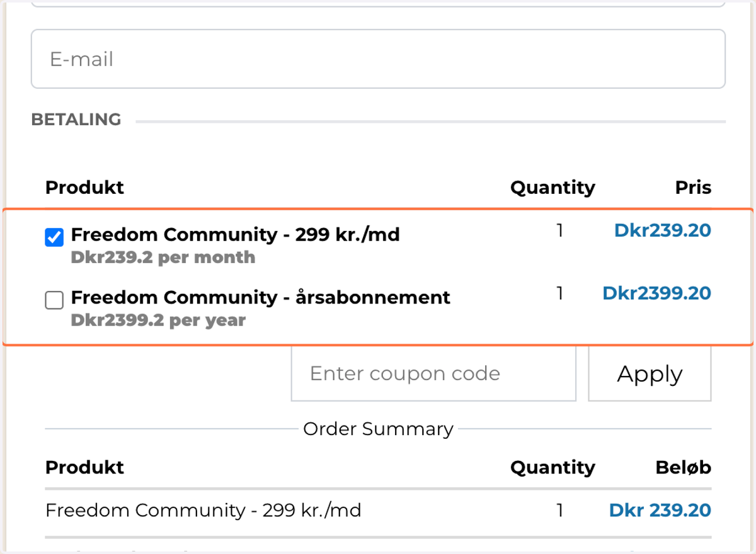This screenshot has width=756, height=554.
Task: Click the Pris column header
Action: [x=693, y=188]
